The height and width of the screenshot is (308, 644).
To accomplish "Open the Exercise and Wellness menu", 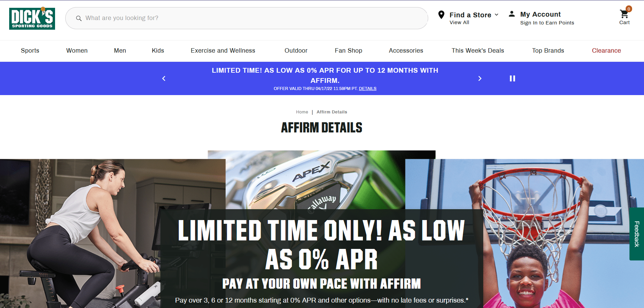I will 223,51.
